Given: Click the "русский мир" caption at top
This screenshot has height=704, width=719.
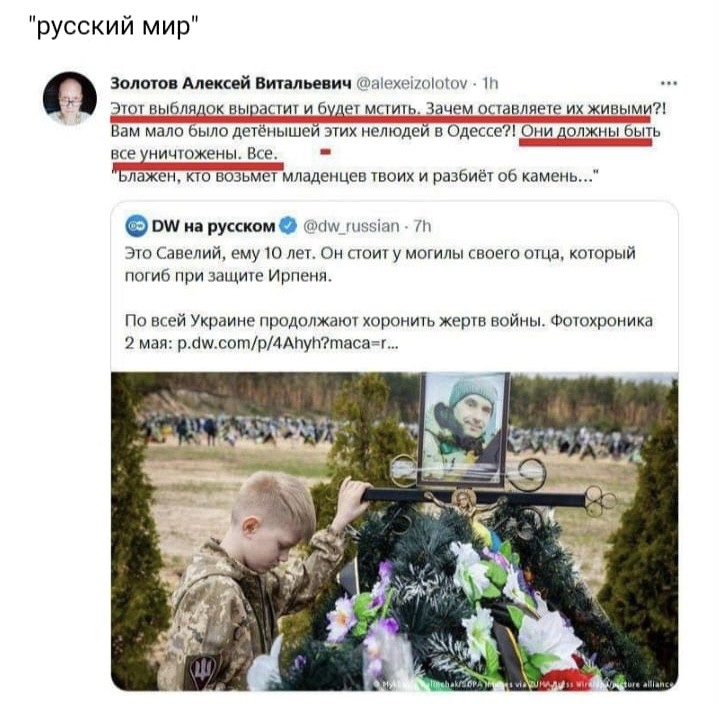Looking at the screenshot, I should coord(114,26).
